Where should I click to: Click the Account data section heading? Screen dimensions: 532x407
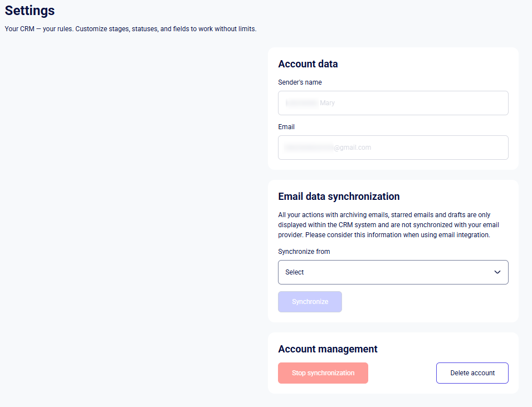tap(308, 64)
